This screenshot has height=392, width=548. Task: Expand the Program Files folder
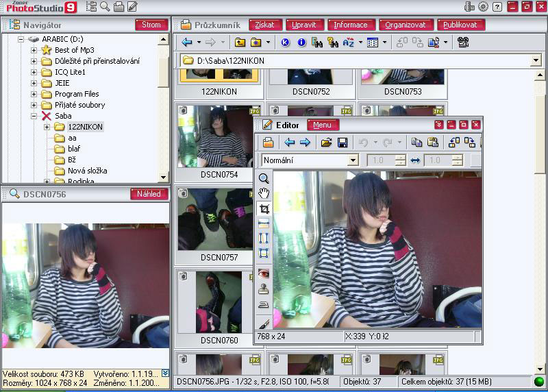tap(34, 94)
